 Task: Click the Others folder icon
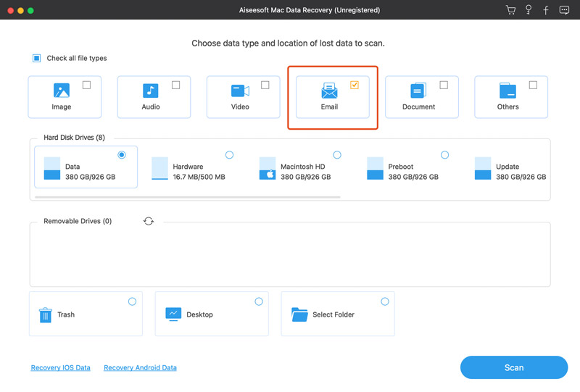point(507,91)
